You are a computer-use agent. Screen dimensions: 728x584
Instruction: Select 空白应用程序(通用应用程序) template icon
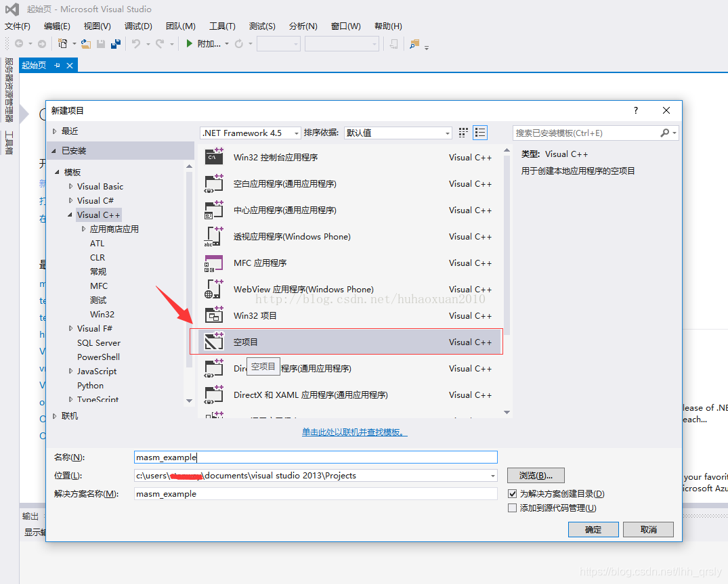(214, 183)
